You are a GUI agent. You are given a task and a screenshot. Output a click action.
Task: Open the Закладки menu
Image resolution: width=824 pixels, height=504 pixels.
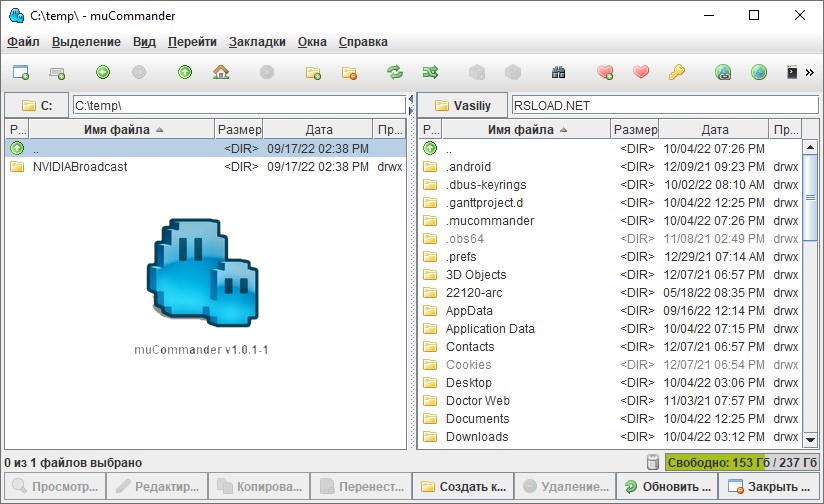[256, 42]
